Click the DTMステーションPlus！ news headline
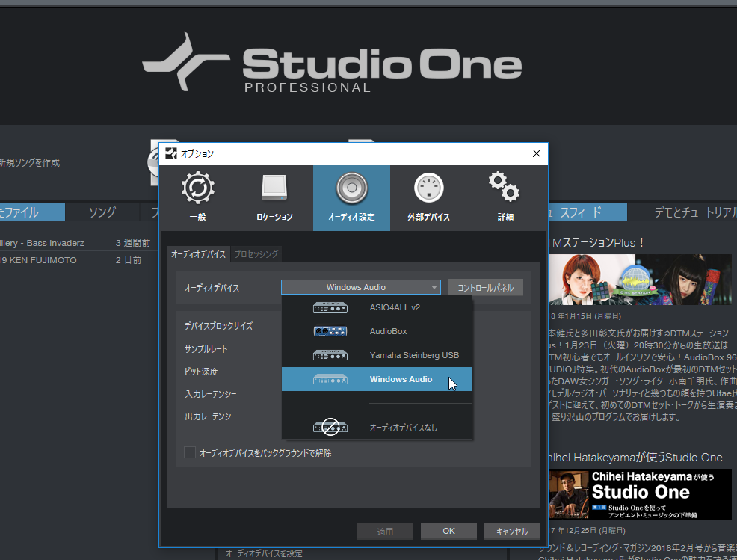Screen dimensions: 737x560 pyautogui.click(x=596, y=243)
